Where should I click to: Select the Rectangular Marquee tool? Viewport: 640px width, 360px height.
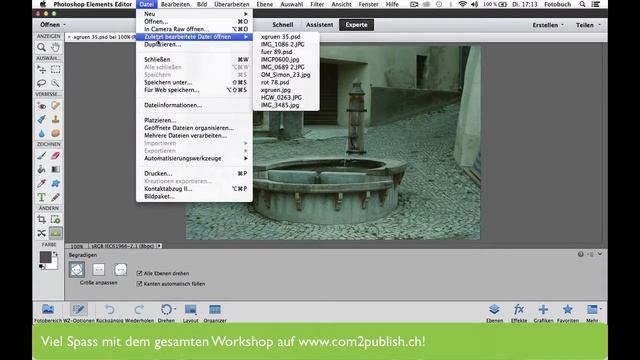coord(56,69)
